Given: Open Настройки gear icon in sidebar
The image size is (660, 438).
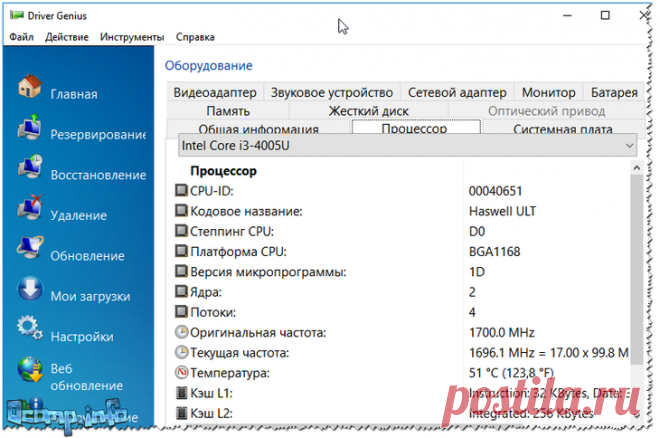Looking at the screenshot, I should point(28,330).
